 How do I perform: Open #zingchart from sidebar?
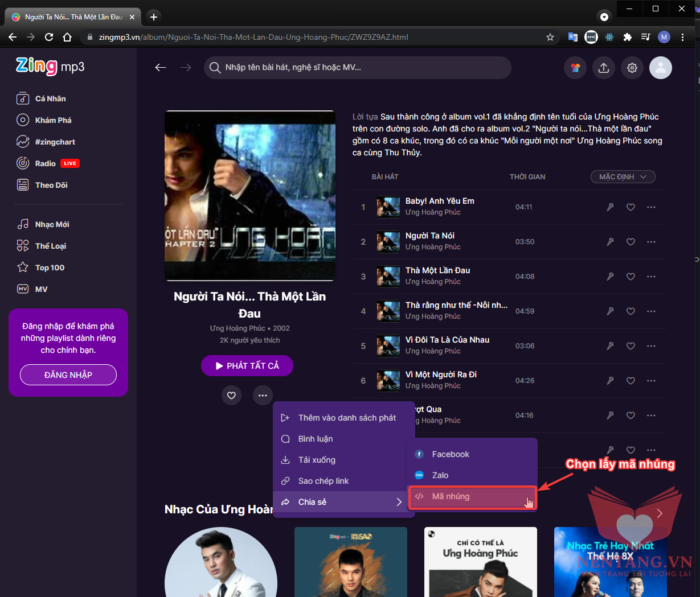click(55, 142)
